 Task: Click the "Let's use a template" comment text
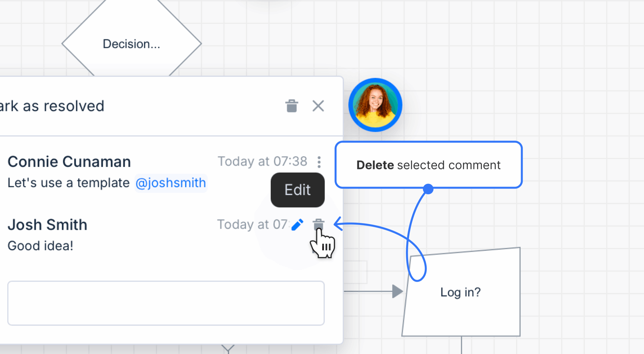pyautogui.click(x=69, y=183)
